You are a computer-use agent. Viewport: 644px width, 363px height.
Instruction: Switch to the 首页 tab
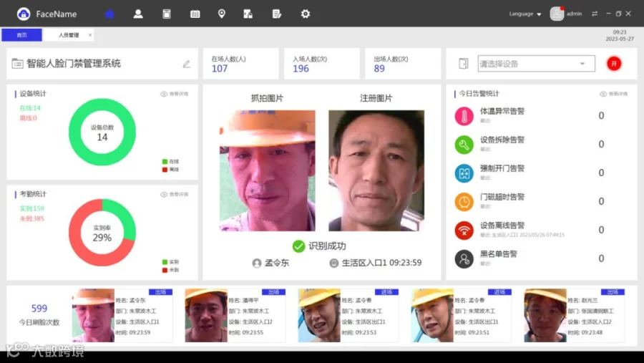tap(21, 35)
